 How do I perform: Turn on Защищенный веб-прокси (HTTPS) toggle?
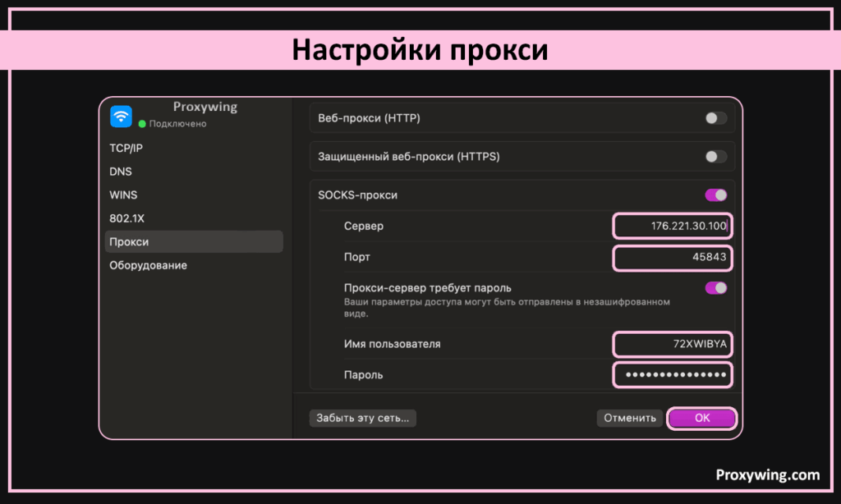716,157
